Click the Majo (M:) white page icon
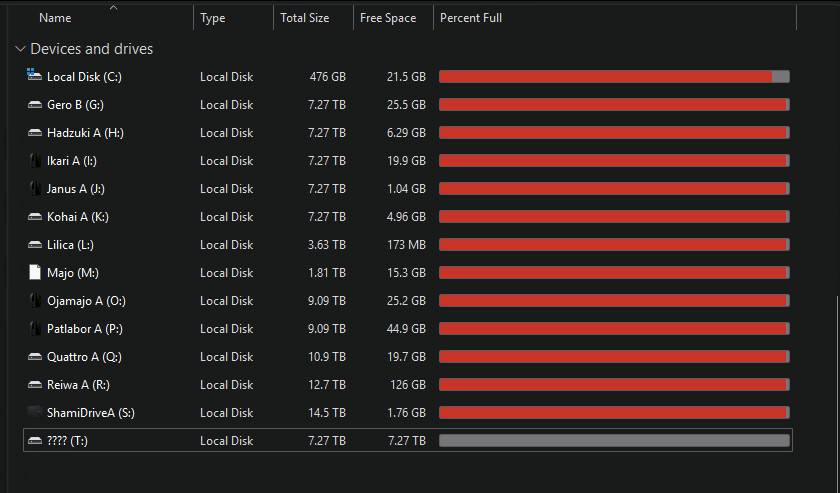Screen dimensions: 840x493 35,272
